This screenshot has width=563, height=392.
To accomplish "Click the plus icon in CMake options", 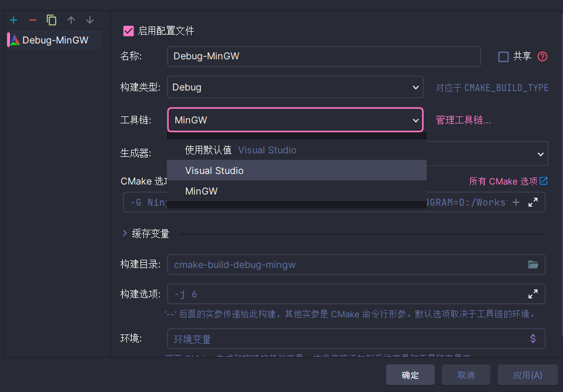I will (x=516, y=202).
